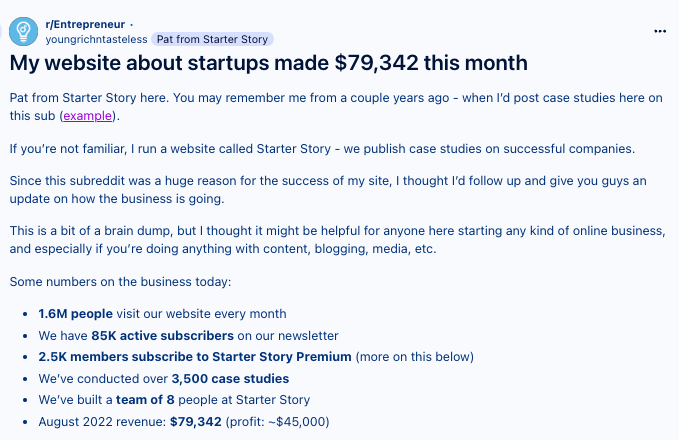The height and width of the screenshot is (440, 679).
Task: Click the bold "85K active subscribers" text
Action: tap(163, 335)
